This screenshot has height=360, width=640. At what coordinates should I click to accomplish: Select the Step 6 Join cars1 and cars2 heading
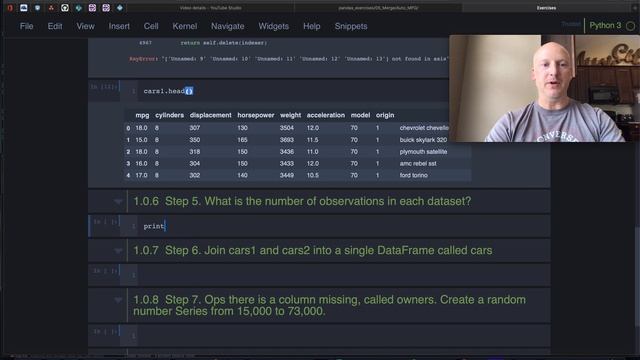point(313,250)
